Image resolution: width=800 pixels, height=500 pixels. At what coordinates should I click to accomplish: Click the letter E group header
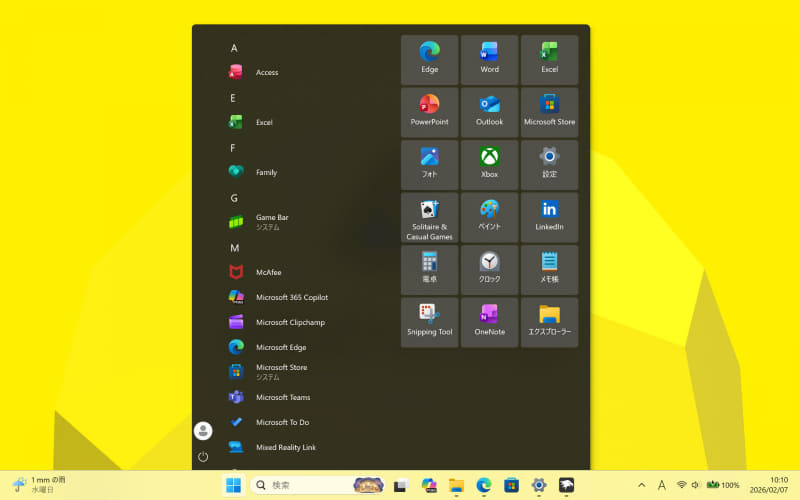[233, 98]
